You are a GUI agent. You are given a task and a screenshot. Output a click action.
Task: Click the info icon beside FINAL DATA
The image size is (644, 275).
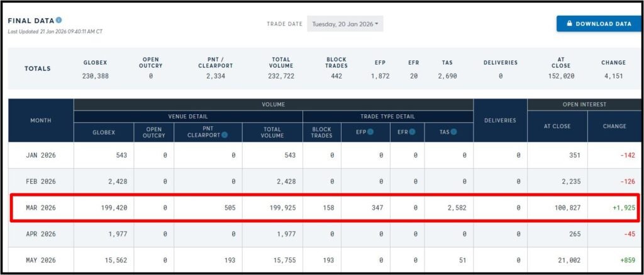tap(58, 20)
